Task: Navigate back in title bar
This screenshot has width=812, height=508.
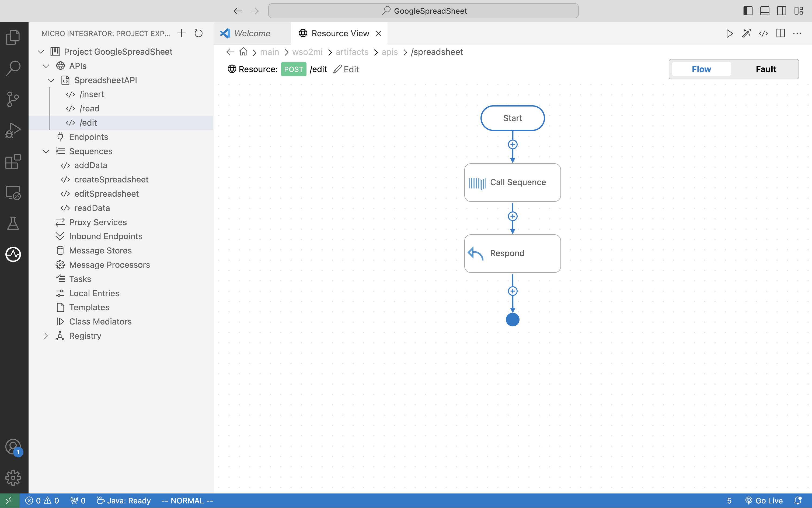Action: (x=238, y=11)
